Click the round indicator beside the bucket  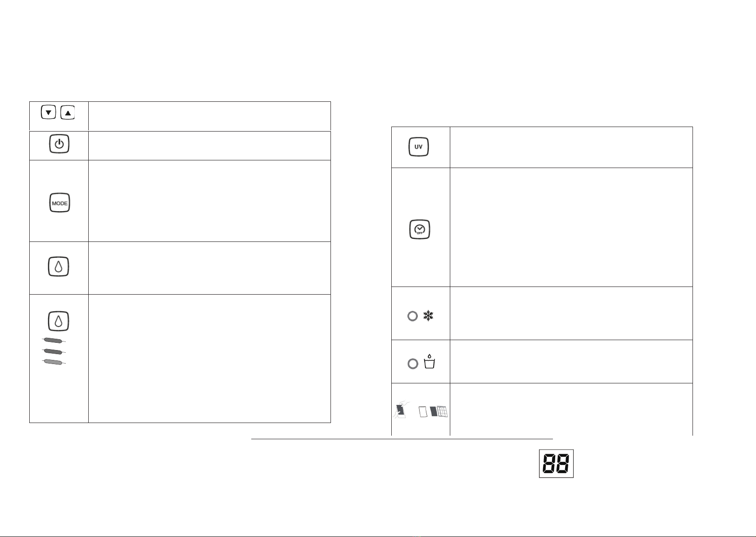pos(412,364)
